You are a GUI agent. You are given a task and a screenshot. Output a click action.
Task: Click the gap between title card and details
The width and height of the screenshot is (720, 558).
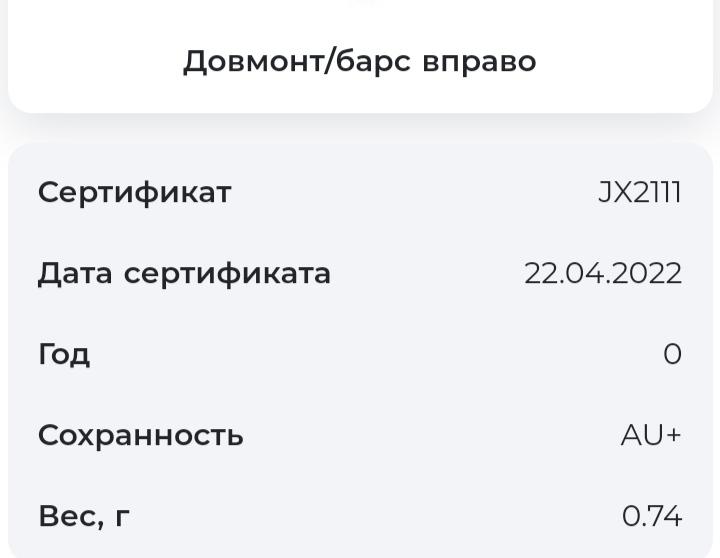click(x=360, y=128)
